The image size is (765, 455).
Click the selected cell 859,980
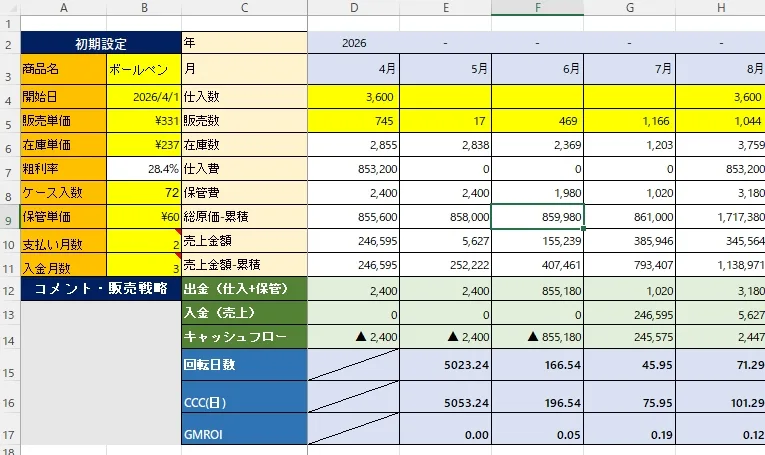538,217
